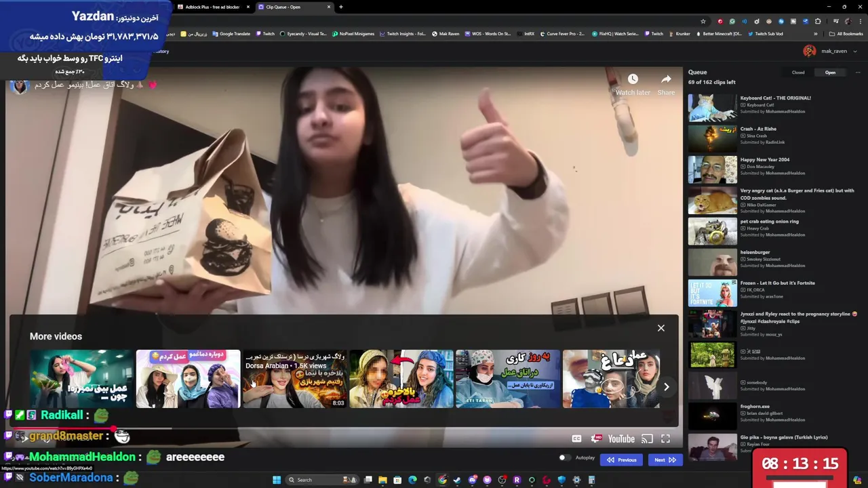
Task: Select pet crab eating onion ring clip
Action: [x=770, y=221]
